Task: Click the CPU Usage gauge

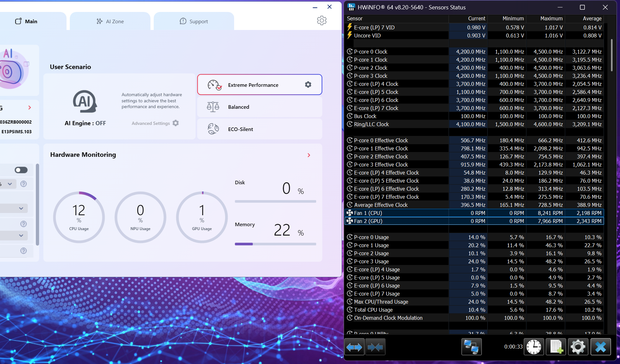Action: 79,217
